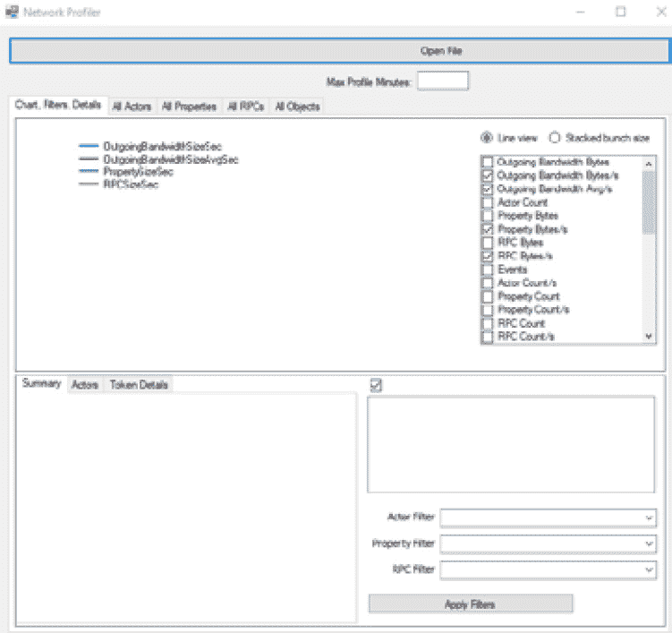Switch to the Actors tab

tap(85, 385)
